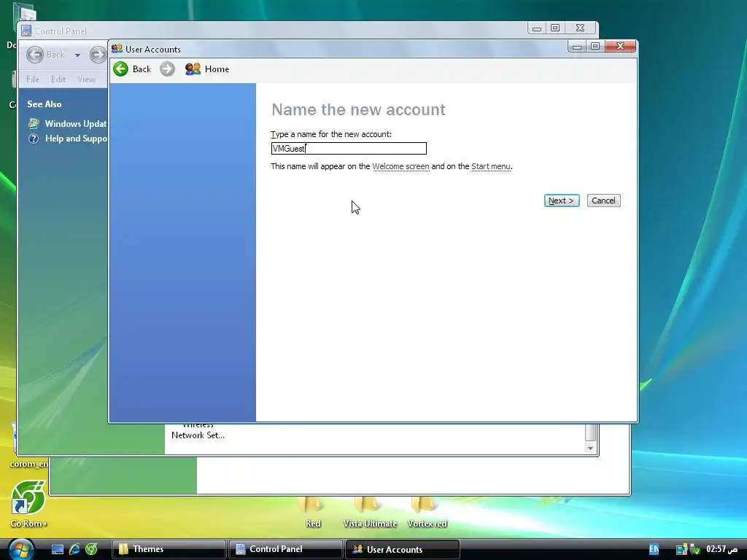Maximize the User Accounts window
Image resolution: width=747 pixels, height=560 pixels.
[595, 46]
